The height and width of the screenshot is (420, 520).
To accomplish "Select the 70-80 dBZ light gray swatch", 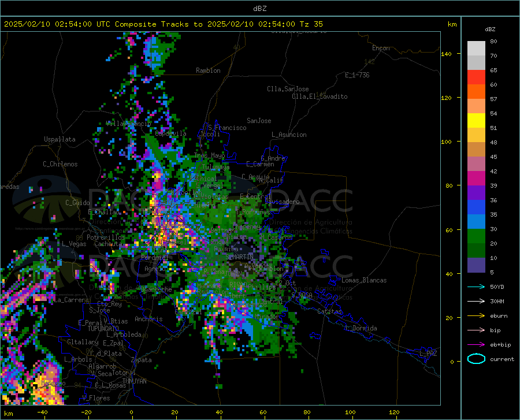I will tap(476, 48).
